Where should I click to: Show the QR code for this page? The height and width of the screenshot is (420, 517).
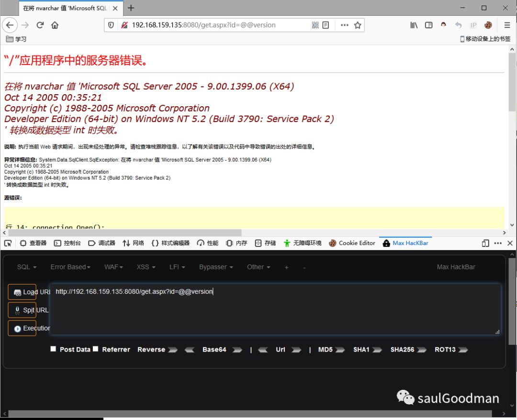coord(315,25)
